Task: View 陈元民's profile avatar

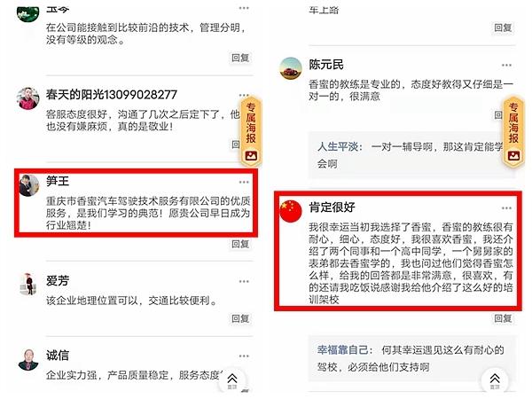Action: (x=291, y=68)
